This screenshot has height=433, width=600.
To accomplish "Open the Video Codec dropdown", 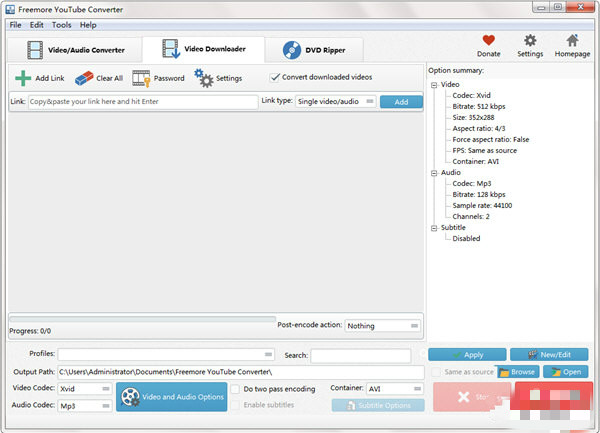I will pos(85,389).
